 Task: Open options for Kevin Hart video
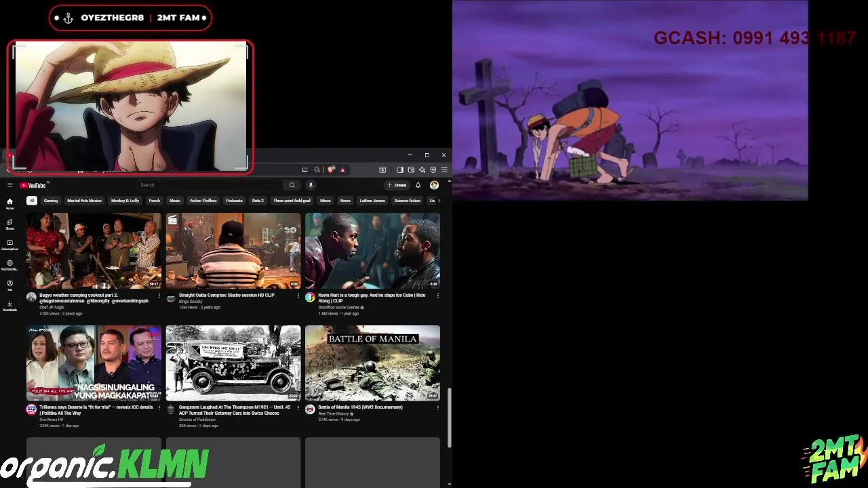click(437, 296)
